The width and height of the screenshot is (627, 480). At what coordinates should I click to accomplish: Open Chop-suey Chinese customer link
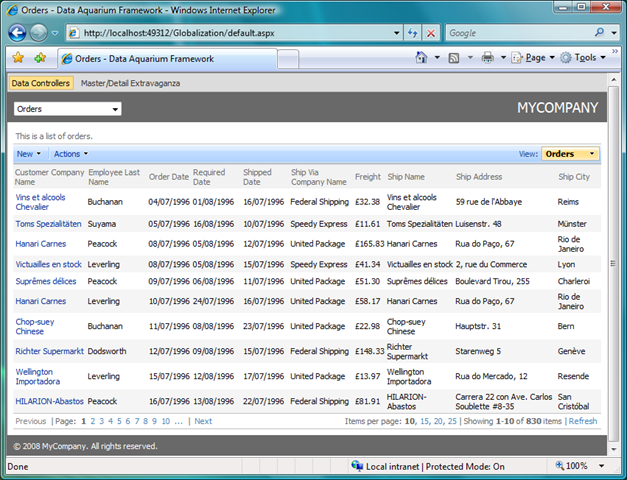pyautogui.click(x=35, y=326)
